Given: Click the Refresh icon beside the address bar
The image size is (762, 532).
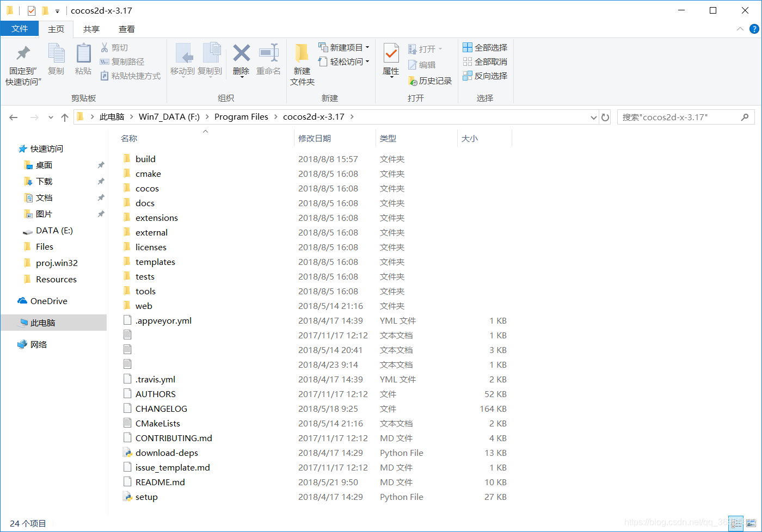Looking at the screenshot, I should 605,117.
